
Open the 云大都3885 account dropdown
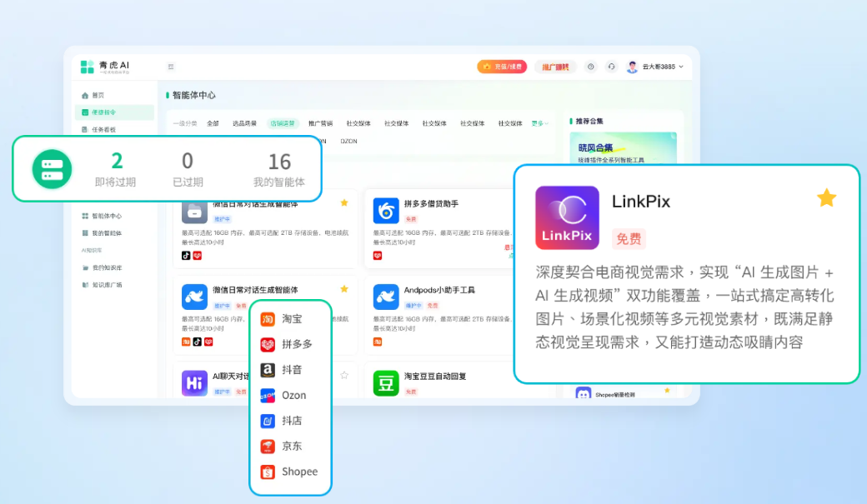658,67
